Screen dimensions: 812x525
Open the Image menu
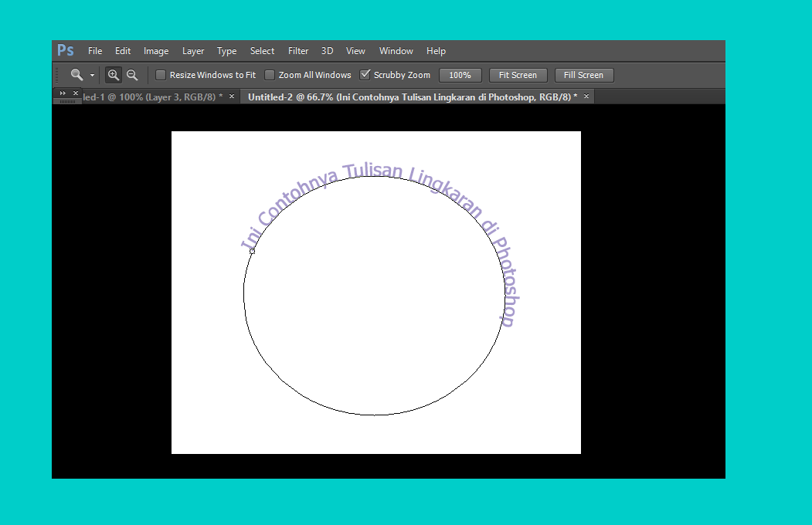coord(156,51)
